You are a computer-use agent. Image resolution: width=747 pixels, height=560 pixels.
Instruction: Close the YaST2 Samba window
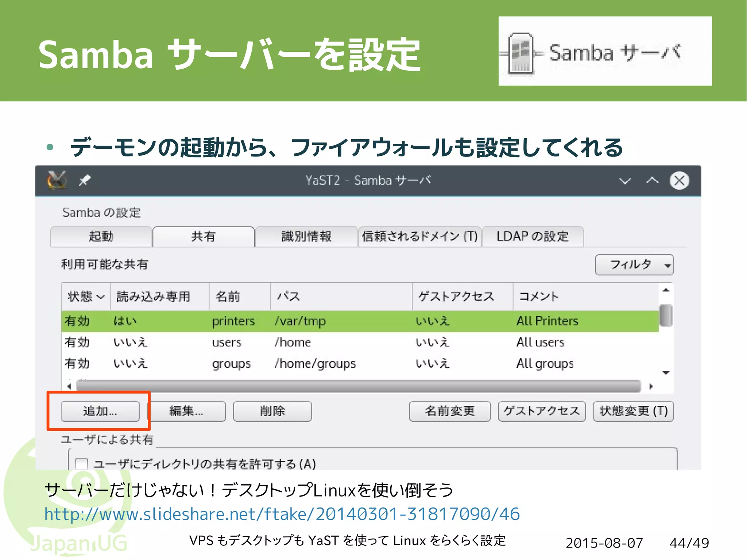[x=679, y=180]
